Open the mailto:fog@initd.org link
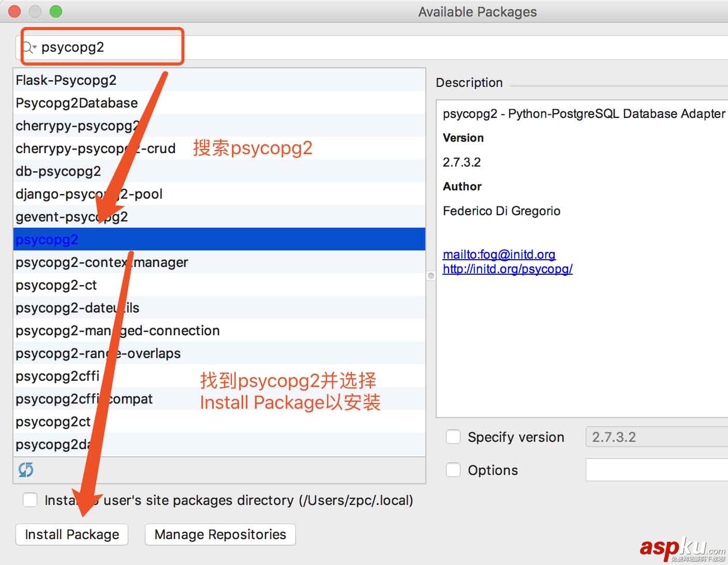Viewport: 728px width, 565px height. coord(499,255)
